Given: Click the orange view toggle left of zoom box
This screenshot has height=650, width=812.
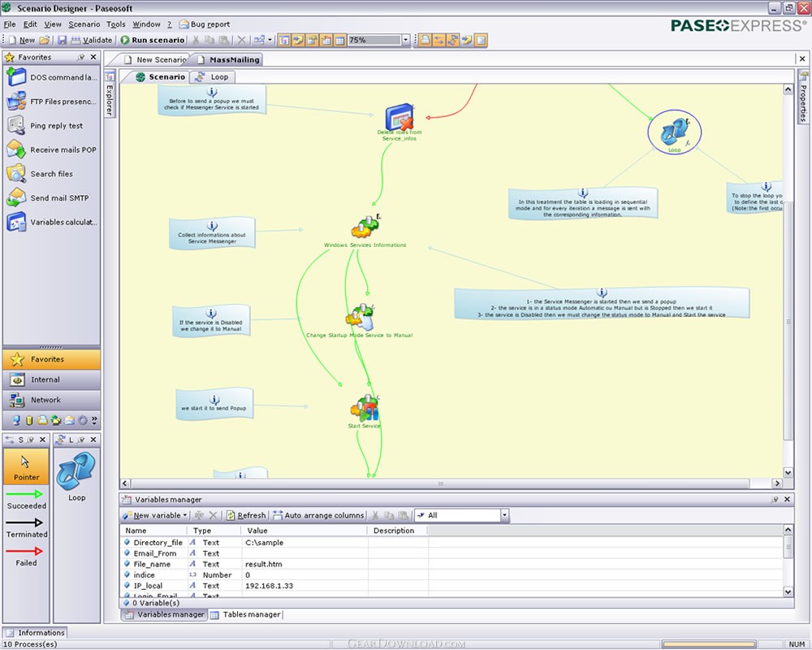Looking at the screenshot, I should pyautogui.click(x=339, y=40).
